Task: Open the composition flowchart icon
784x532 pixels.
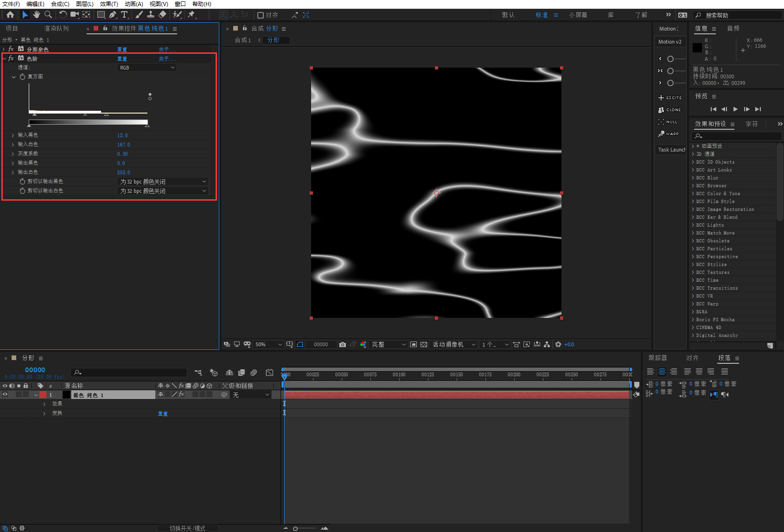Action: (547, 345)
